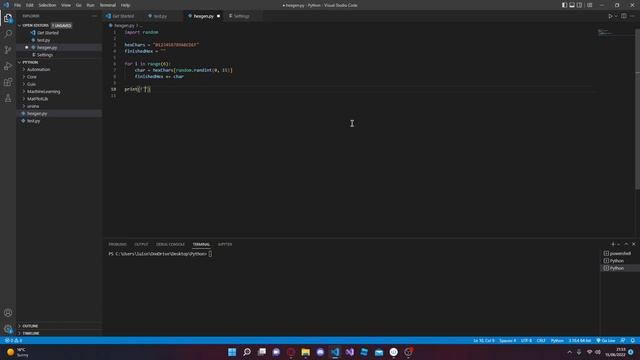Open the Source Control view
Screen dimensions: 640x360
point(8,50)
